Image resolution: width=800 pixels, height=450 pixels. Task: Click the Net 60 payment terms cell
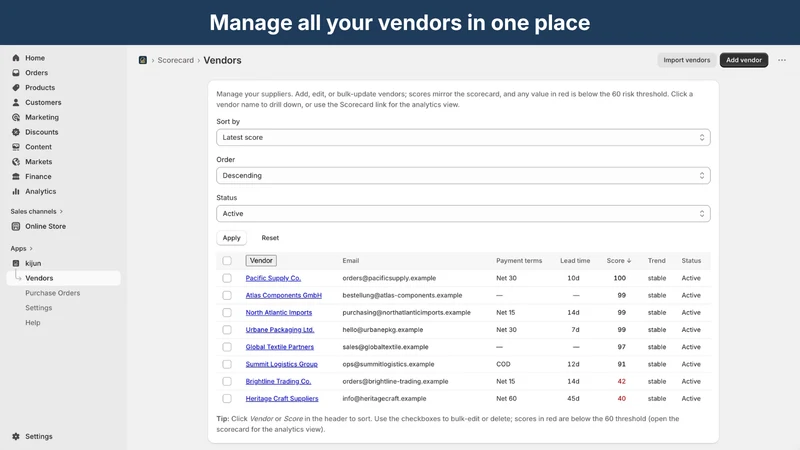506,398
